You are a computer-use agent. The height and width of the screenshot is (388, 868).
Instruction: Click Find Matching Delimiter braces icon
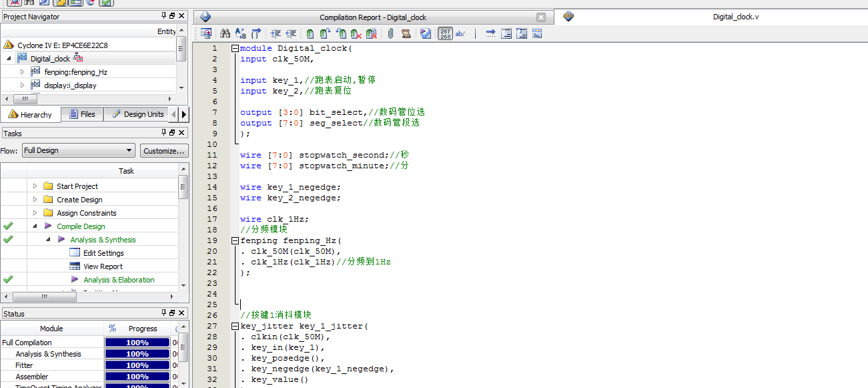point(256,33)
